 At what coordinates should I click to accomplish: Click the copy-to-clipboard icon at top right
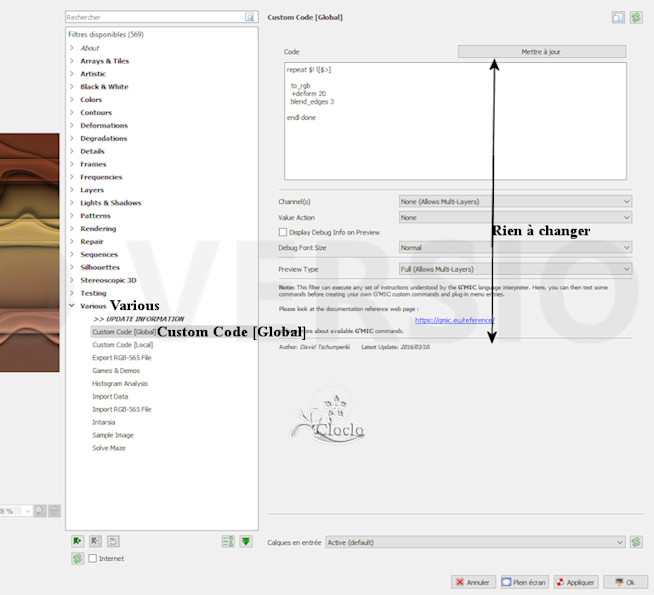[x=618, y=17]
